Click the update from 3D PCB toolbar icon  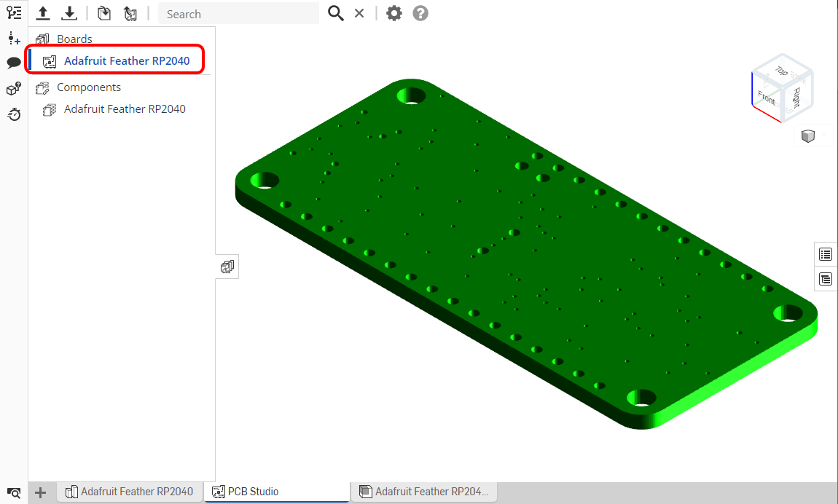131,13
